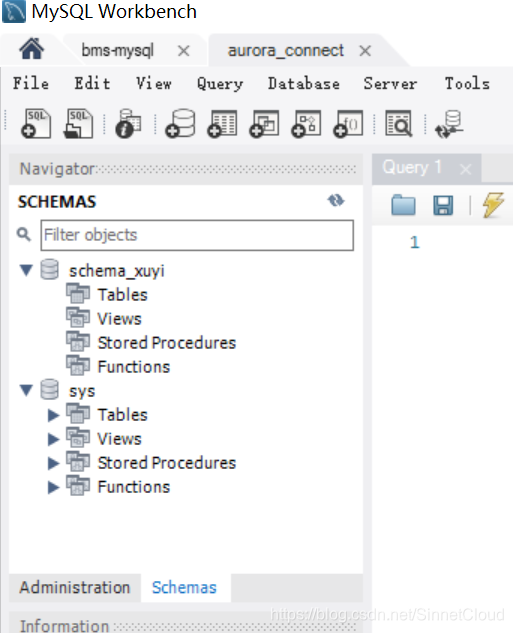Viewport: 513px width, 633px height.
Task: Close the aurora_connect tab
Action: (365, 51)
